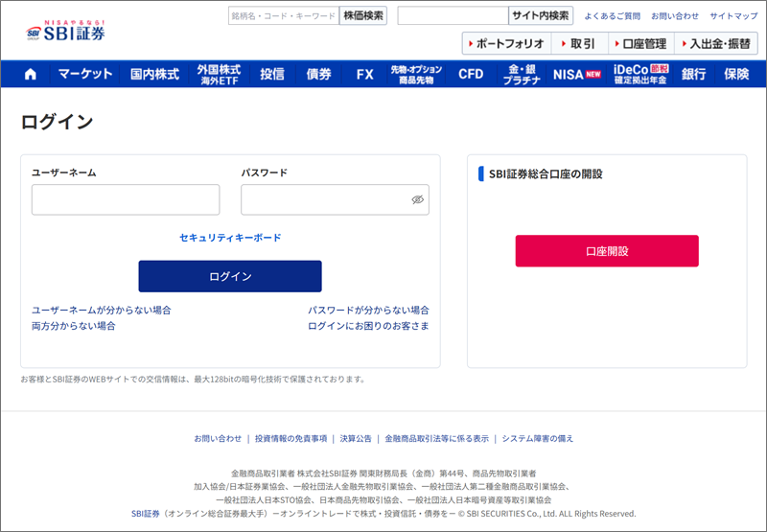
Task: Open 両方分からない場合 link
Action: (x=74, y=326)
